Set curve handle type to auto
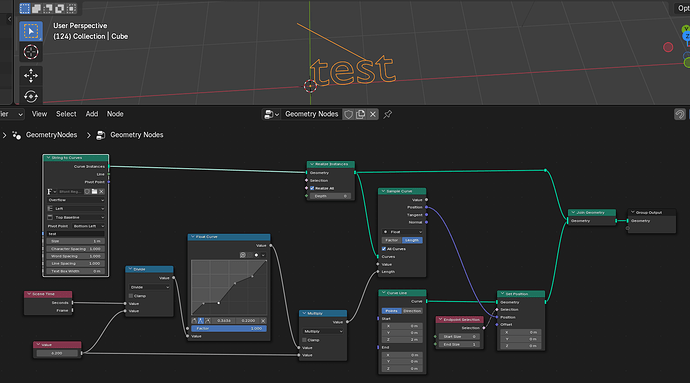This screenshot has width=690, height=383. pos(194,320)
